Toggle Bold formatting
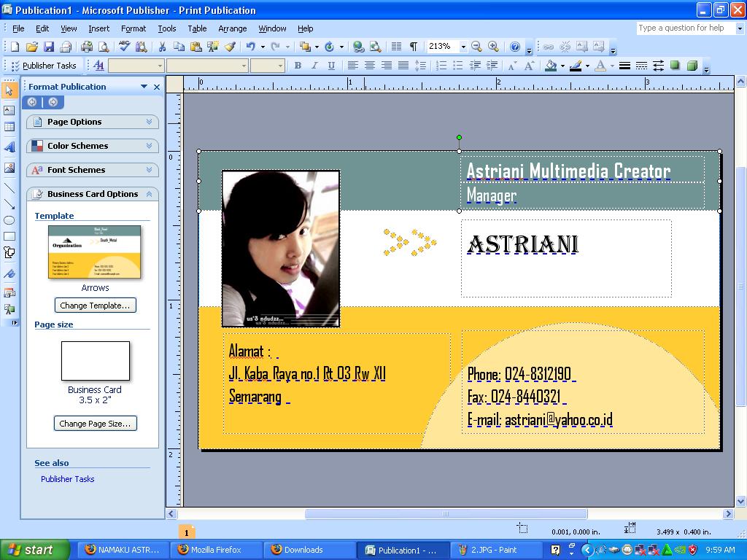Screen dimensions: 747x560 click(298, 66)
